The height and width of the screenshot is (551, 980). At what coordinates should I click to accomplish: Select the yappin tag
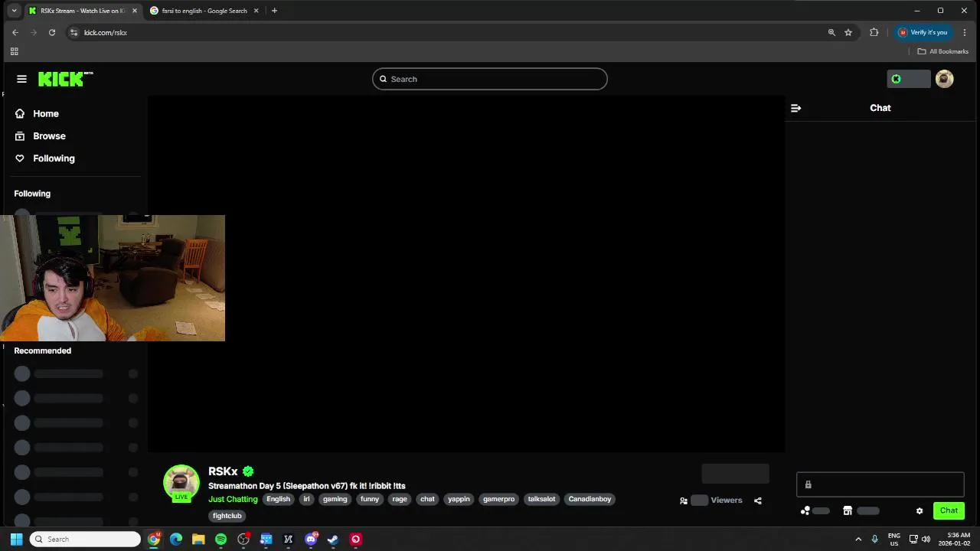click(459, 499)
